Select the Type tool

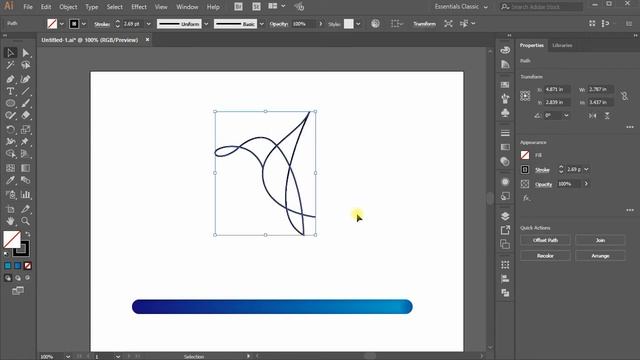click(11, 91)
